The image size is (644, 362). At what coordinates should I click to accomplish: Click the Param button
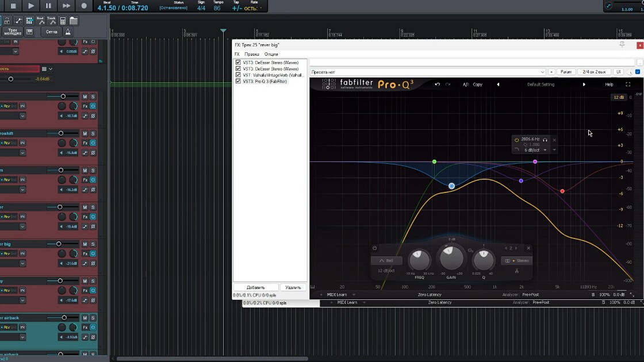click(x=566, y=72)
